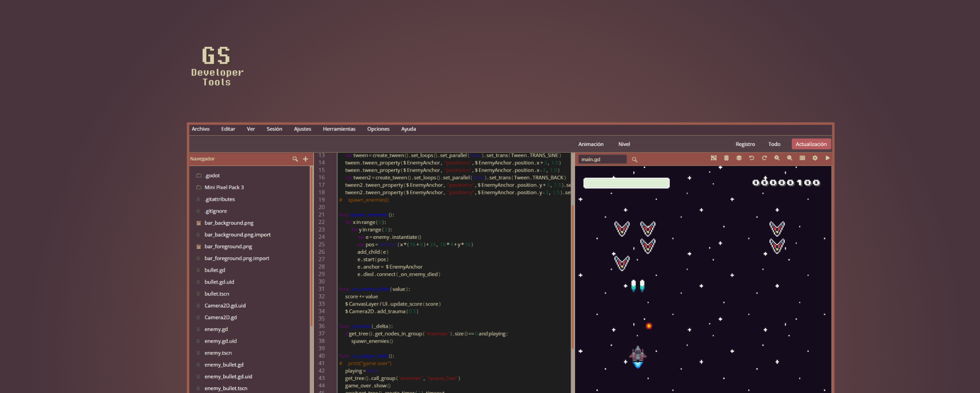
Task: Toggle the grid icon in preview toolbar
Action: [x=802, y=158]
